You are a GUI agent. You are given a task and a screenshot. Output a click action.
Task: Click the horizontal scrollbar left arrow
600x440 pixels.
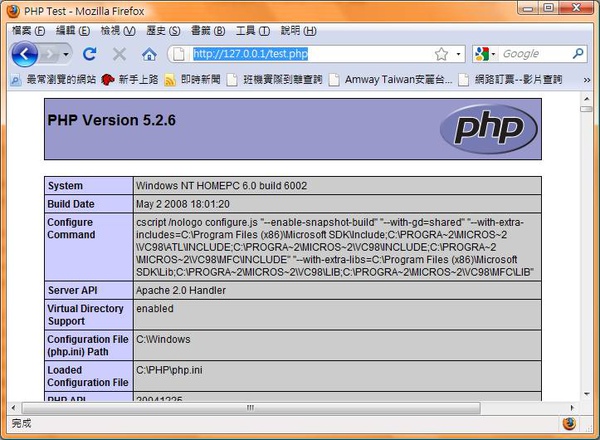13,408
